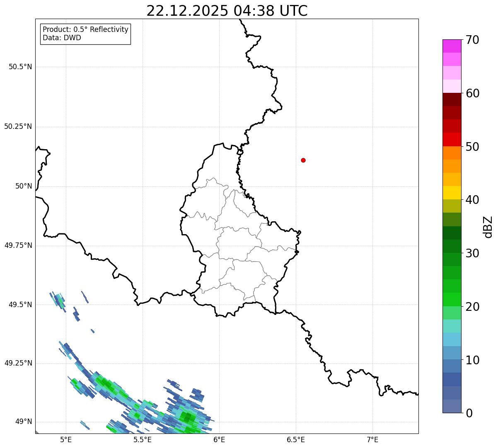This screenshot has height=448, width=498.
Task: Click the title "22.12.2025 04:38 UTC"
Action: [227, 11]
